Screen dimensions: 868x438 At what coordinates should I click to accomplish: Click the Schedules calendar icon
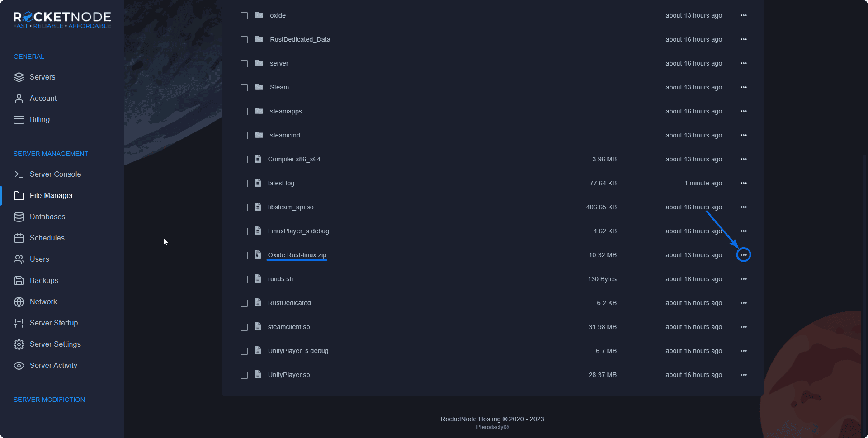click(19, 238)
